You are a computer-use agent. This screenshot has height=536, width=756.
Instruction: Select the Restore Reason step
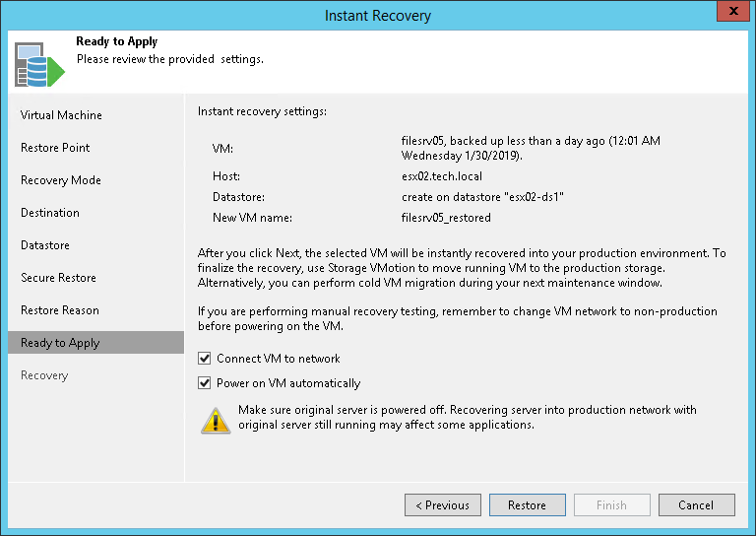[x=60, y=310]
